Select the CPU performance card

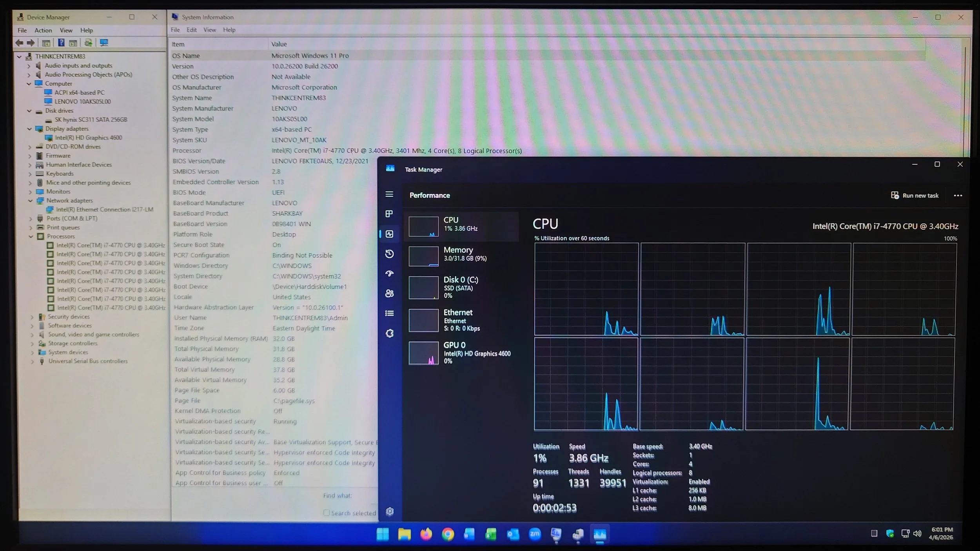(461, 227)
